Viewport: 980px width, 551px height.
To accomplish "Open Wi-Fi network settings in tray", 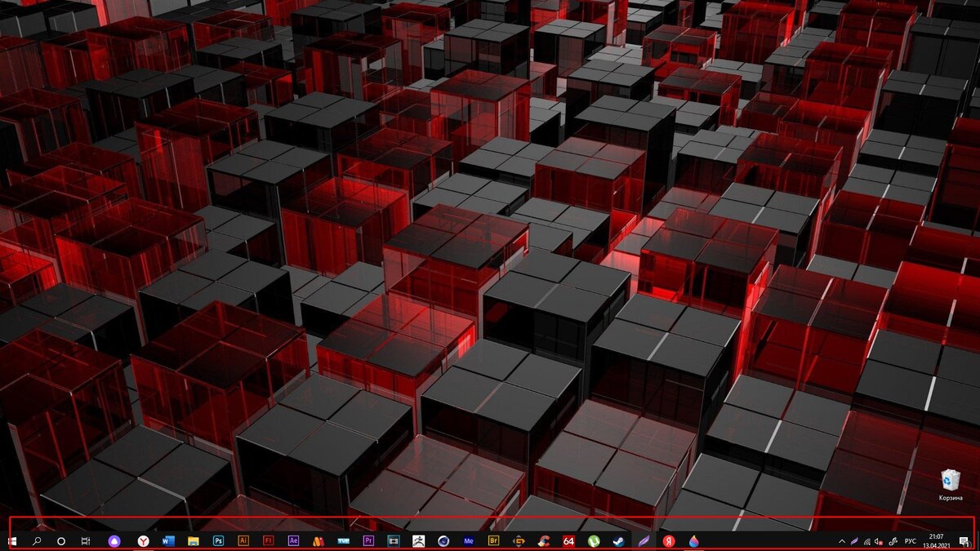I will click(x=867, y=542).
